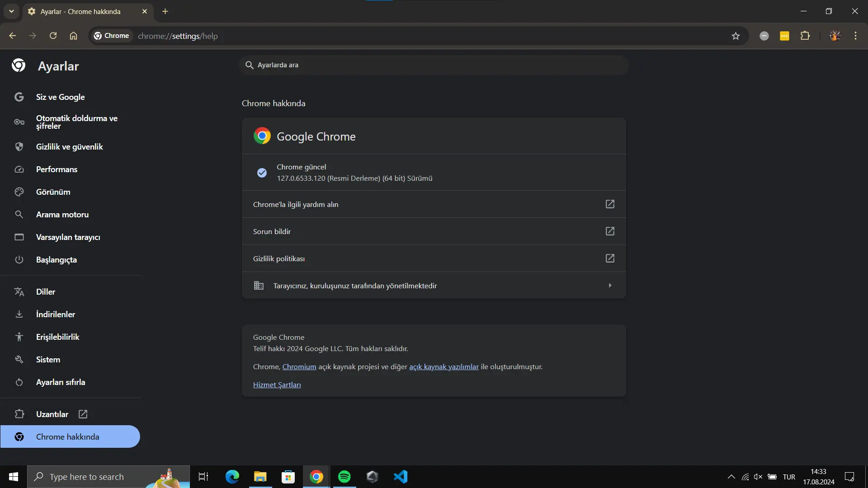Image resolution: width=868 pixels, height=488 pixels.
Task: Open the açık kaynak yazılımlar link
Action: click(444, 367)
